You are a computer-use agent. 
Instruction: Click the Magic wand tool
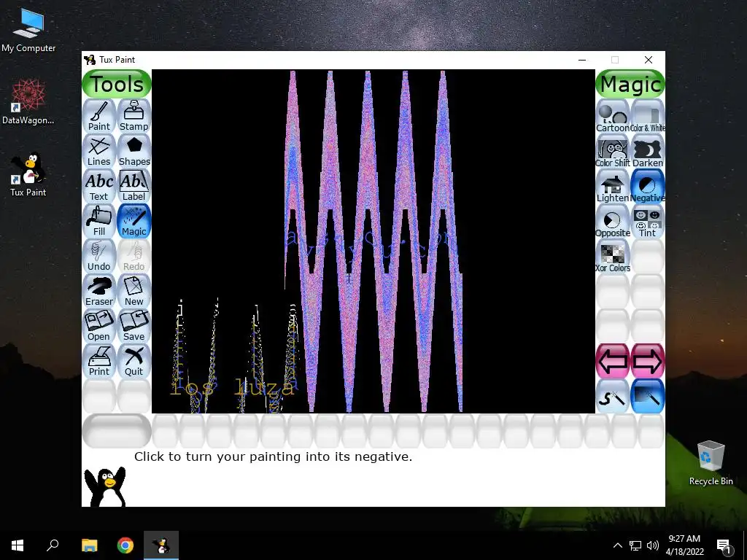pyautogui.click(x=134, y=220)
